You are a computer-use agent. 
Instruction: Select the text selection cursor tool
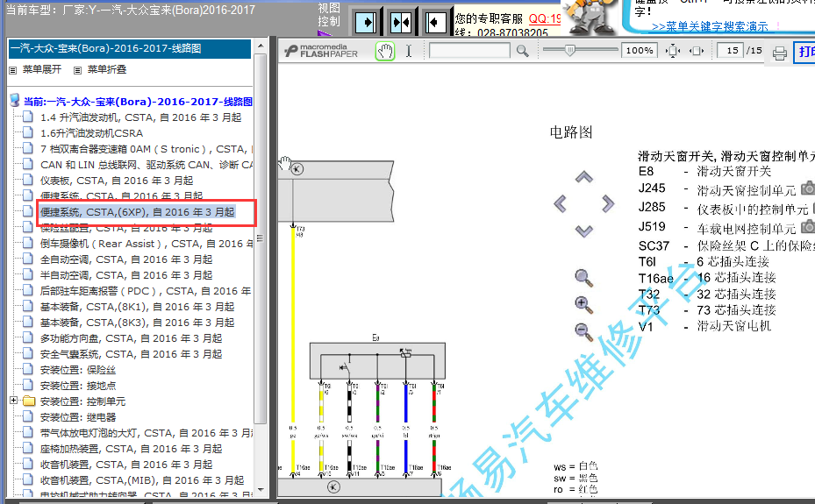409,51
